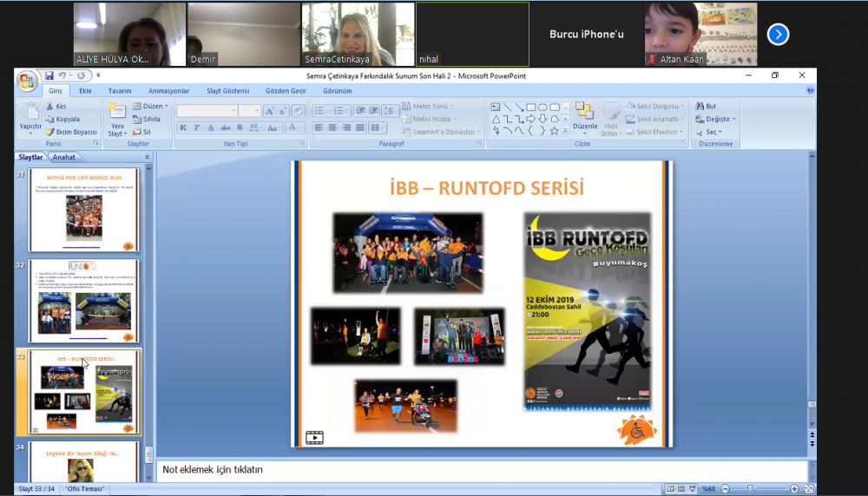Open the Değiştir replace dropdown
The height and width of the screenshot is (496, 868).
tap(716, 119)
